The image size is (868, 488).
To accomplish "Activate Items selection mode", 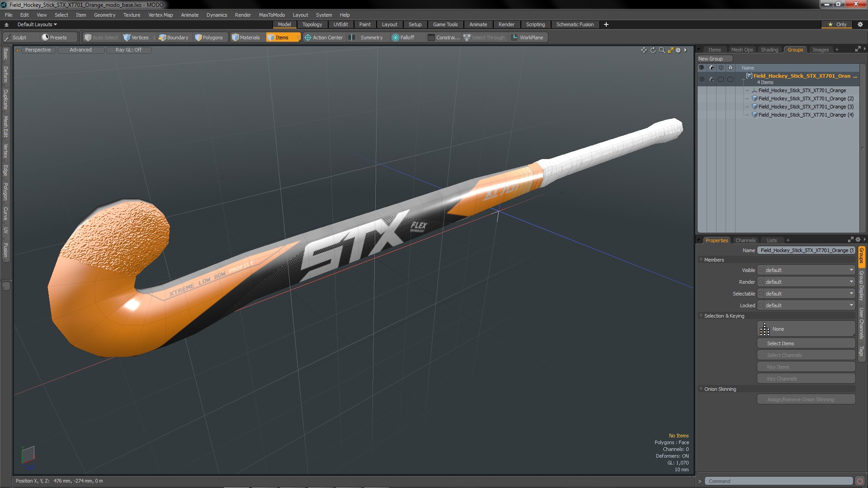I will tap(283, 38).
